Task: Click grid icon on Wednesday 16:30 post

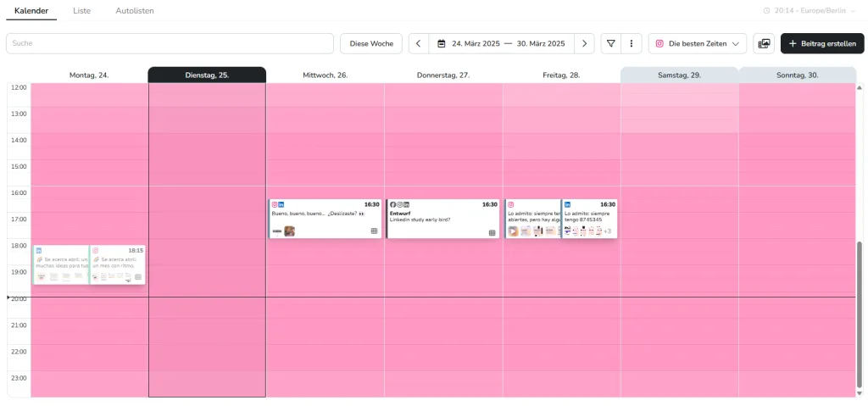Action: [374, 231]
